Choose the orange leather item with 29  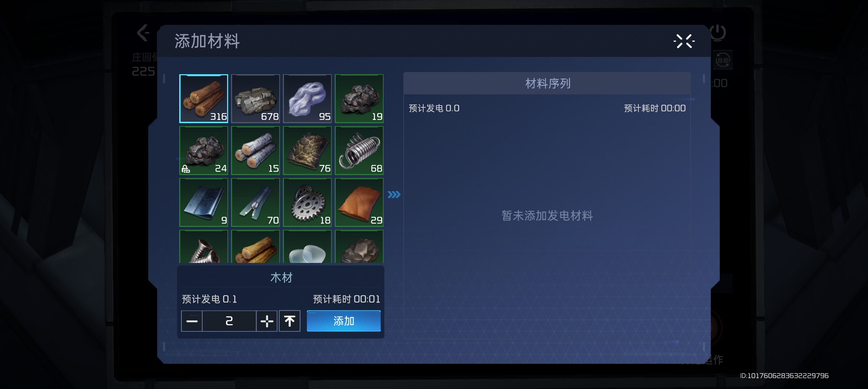359,202
